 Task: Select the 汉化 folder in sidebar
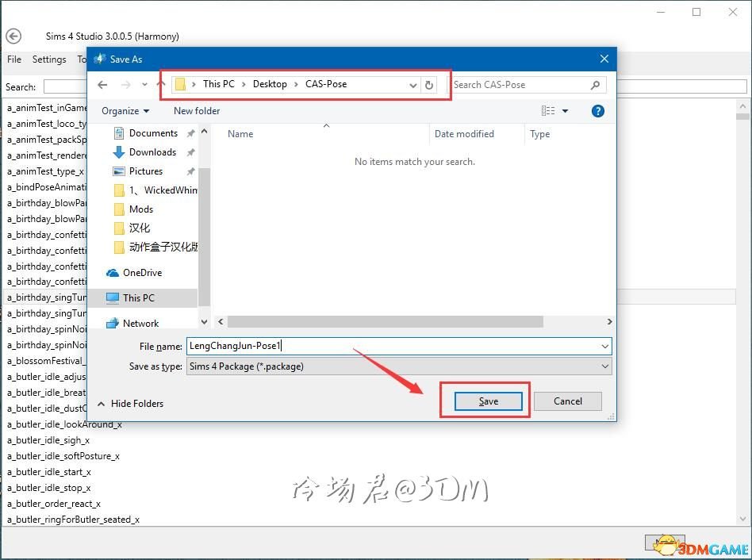coord(132,228)
